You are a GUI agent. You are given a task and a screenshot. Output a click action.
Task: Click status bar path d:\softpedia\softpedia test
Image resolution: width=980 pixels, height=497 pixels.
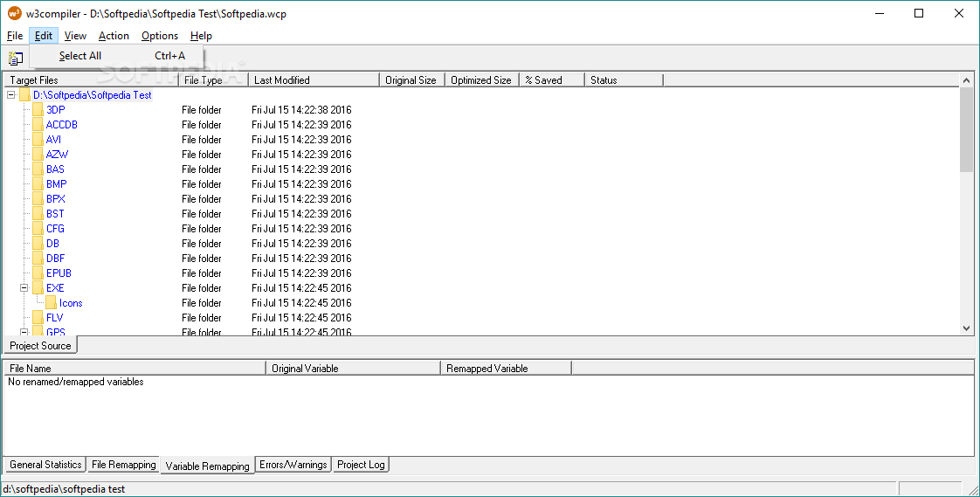(x=64, y=489)
